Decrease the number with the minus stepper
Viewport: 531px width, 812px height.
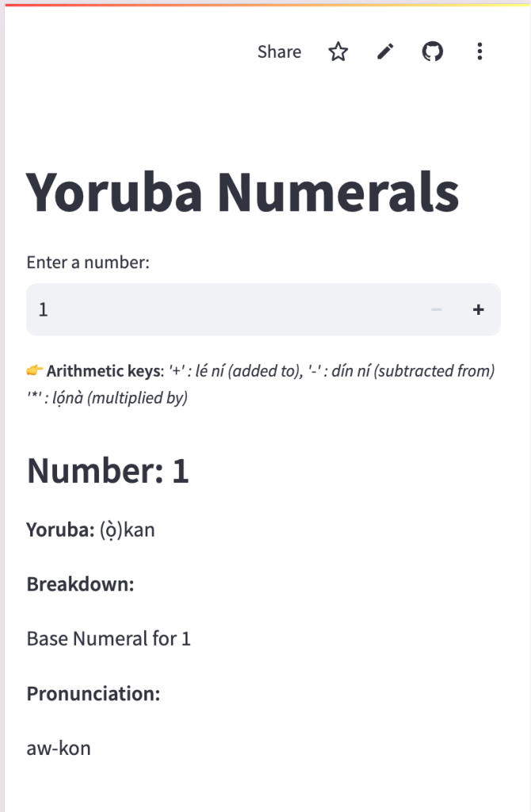(436, 310)
